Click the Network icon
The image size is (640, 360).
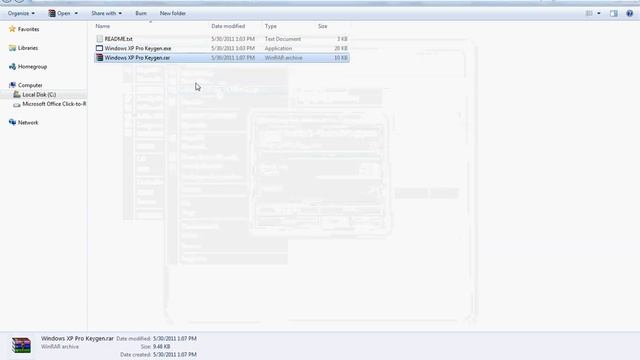[12, 122]
